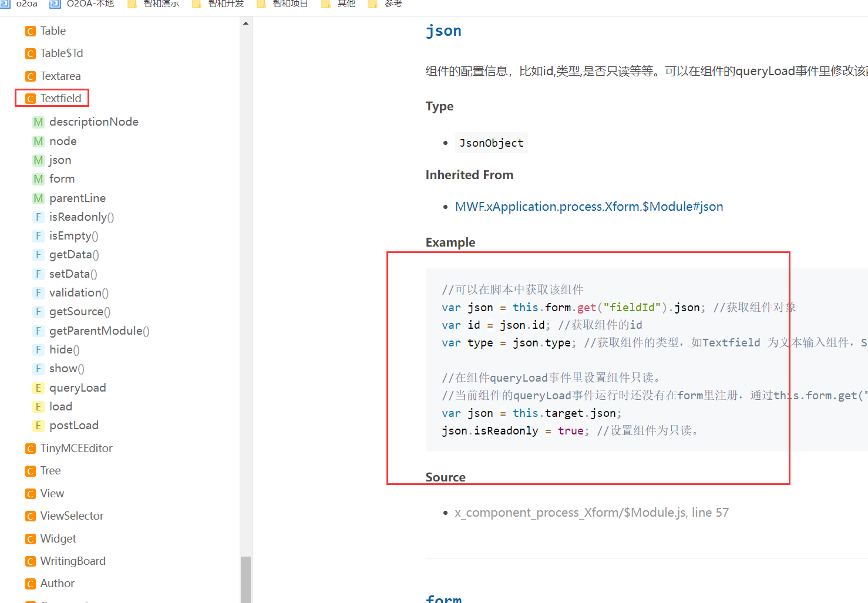Click the E icon beside load
The image size is (868, 603).
coord(38,407)
